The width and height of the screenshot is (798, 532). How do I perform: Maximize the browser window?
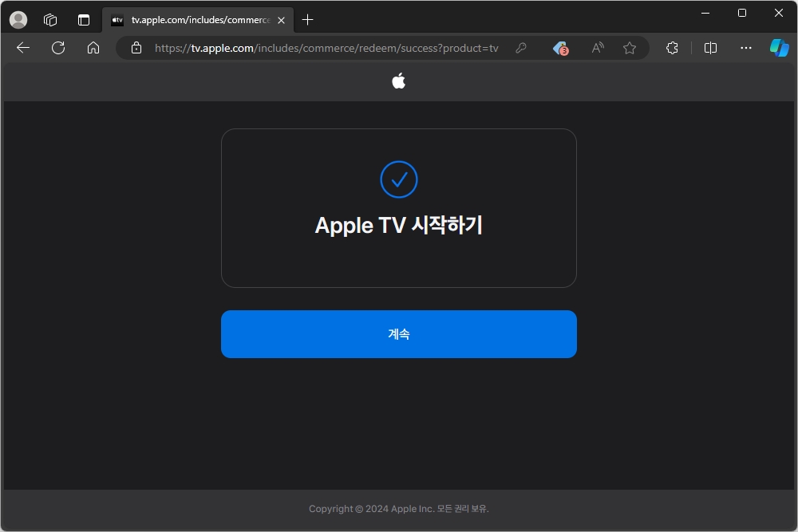point(742,14)
